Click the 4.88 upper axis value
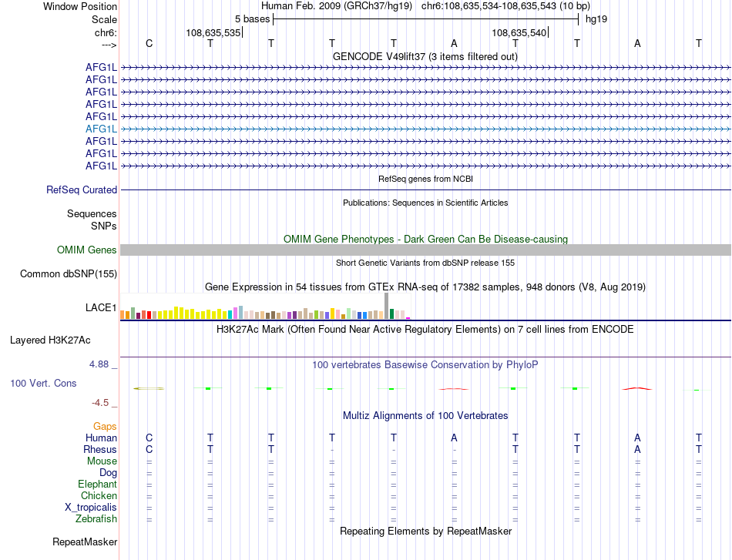Screen dimensions: 732x560 pos(99,364)
